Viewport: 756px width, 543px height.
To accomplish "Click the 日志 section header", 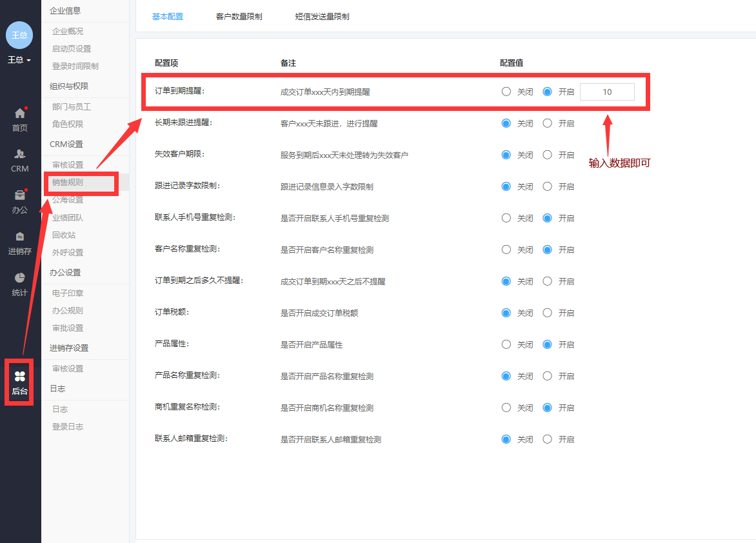I will pyautogui.click(x=57, y=389).
